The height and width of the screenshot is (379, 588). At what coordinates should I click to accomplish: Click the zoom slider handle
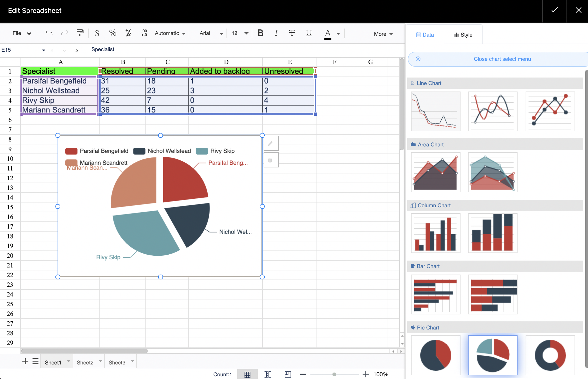click(334, 374)
